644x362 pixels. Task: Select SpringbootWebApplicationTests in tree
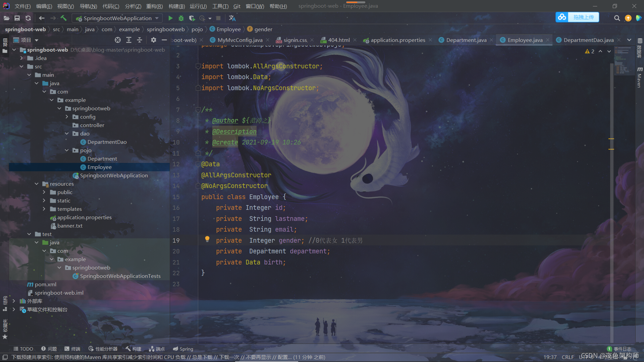click(x=117, y=276)
